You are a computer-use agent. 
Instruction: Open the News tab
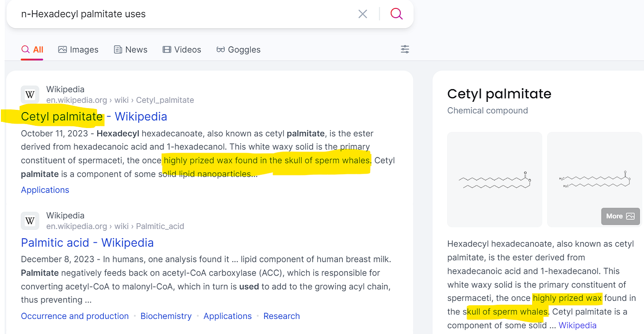coord(130,50)
